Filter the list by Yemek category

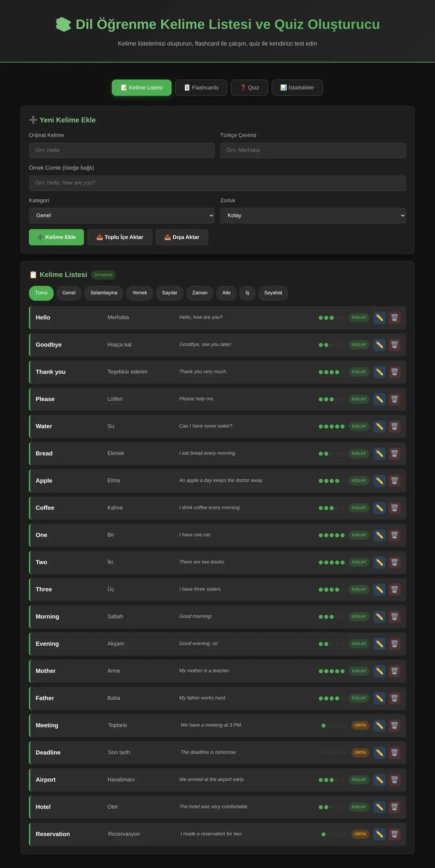pyautogui.click(x=140, y=293)
